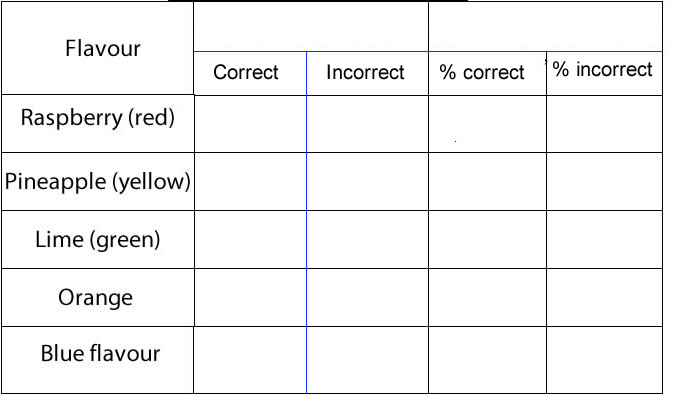This screenshot has height=395, width=673.
Task: Select the Correct column header
Action: (x=250, y=73)
